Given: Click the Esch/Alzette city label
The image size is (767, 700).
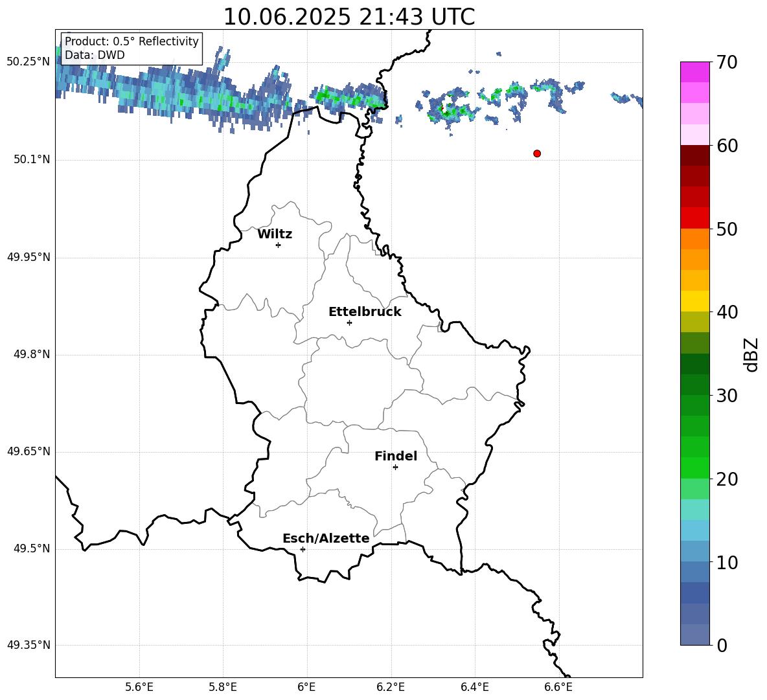Looking at the screenshot, I should 326,538.
